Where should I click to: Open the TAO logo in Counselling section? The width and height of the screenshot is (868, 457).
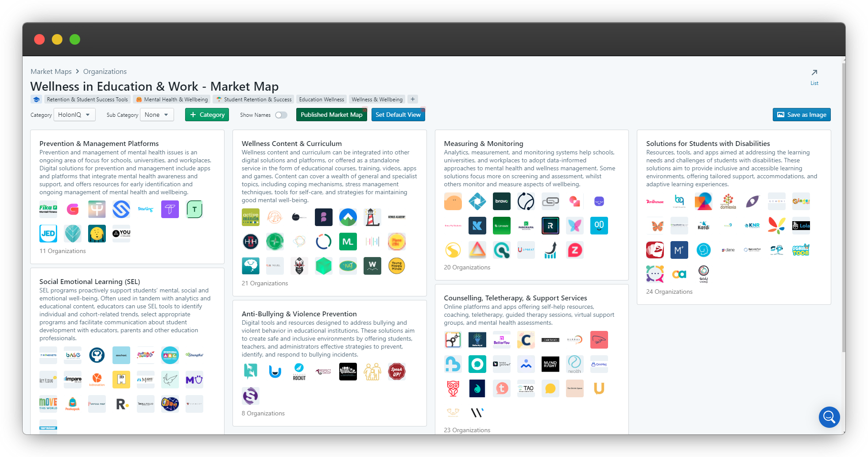526,388
